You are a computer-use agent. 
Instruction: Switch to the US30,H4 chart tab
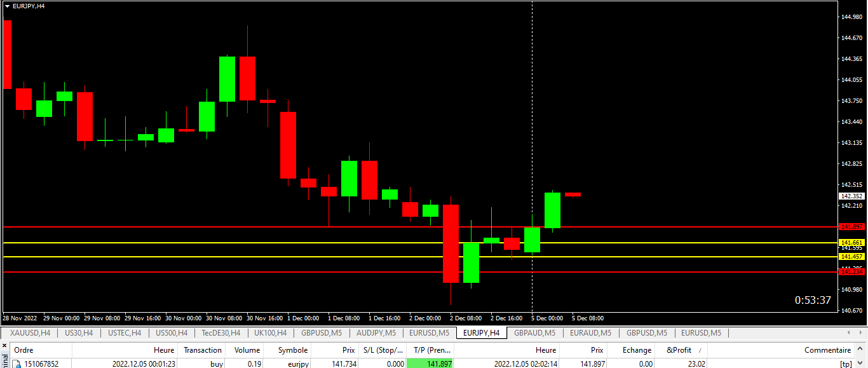(x=79, y=332)
